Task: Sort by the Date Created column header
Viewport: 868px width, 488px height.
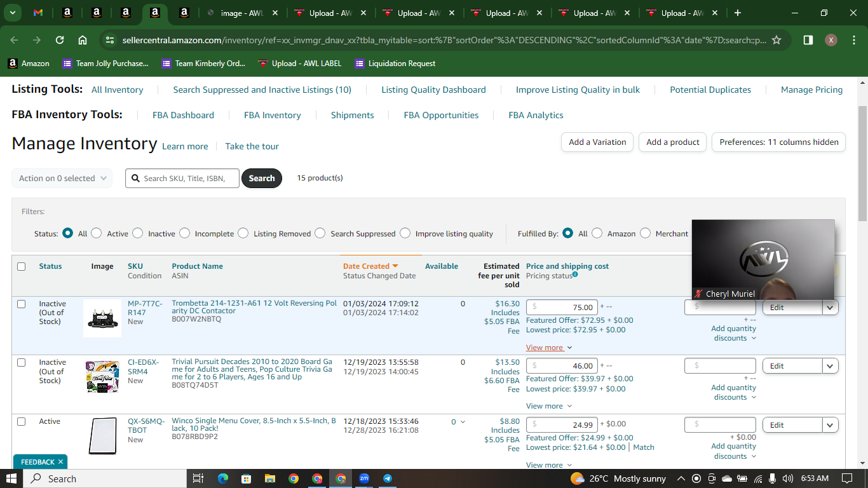Action: click(370, 266)
